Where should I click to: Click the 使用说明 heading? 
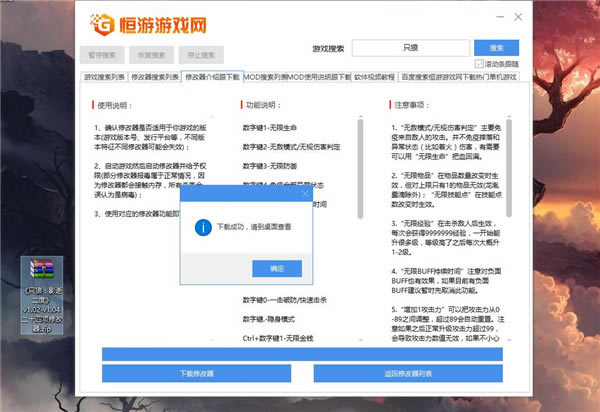click(x=114, y=105)
